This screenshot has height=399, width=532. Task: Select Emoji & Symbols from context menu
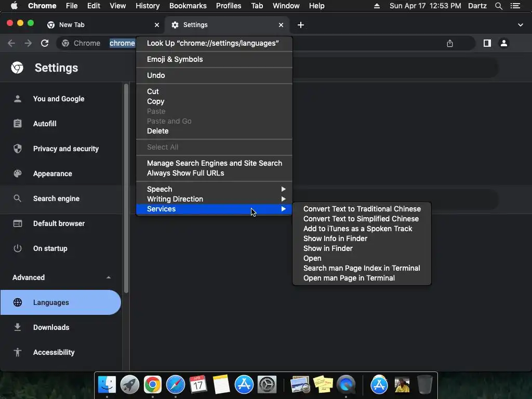(214, 59)
